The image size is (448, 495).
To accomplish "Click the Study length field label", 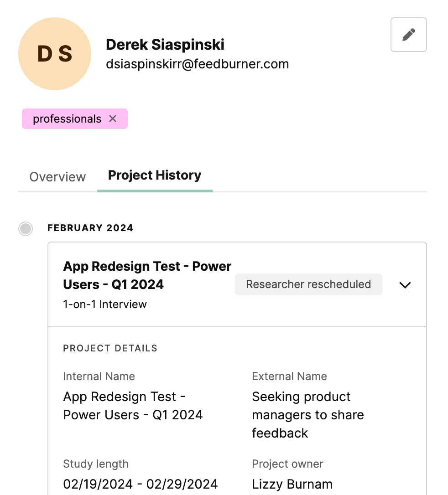I will [96, 464].
